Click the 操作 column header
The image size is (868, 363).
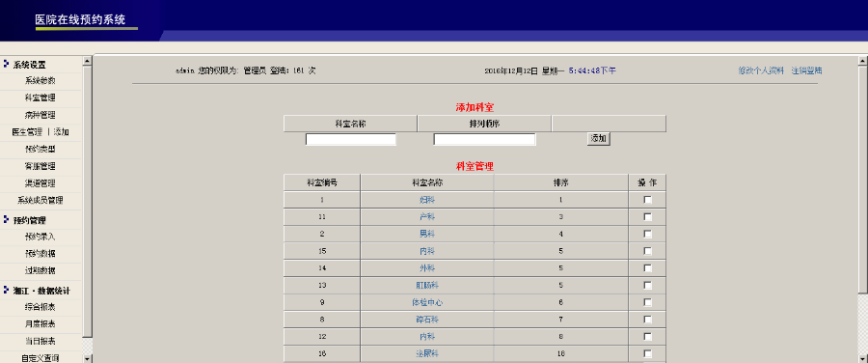(647, 182)
